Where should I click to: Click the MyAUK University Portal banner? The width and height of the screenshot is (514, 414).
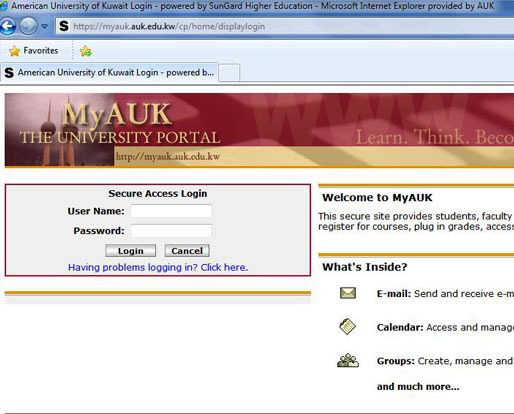point(259,130)
